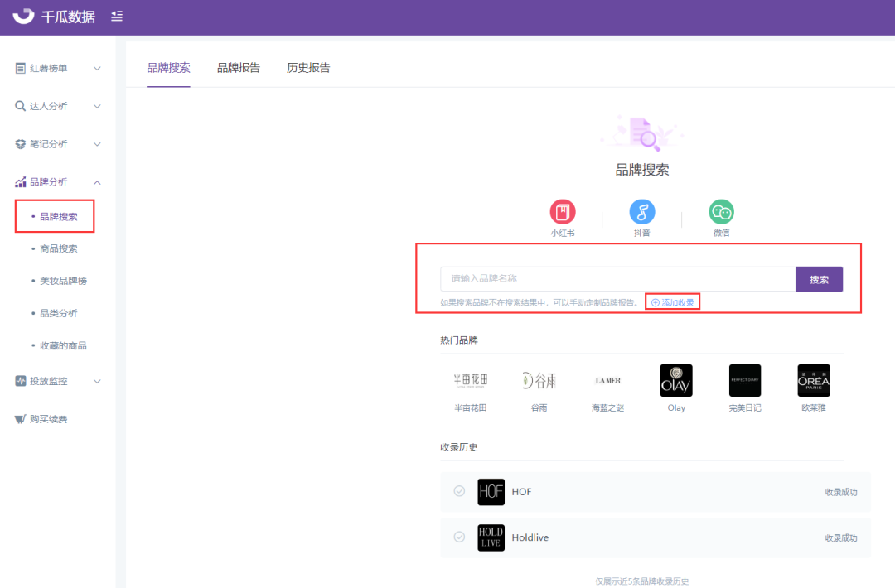The image size is (895, 588).
Task: Select the 小红书 platform icon
Action: tap(562, 212)
